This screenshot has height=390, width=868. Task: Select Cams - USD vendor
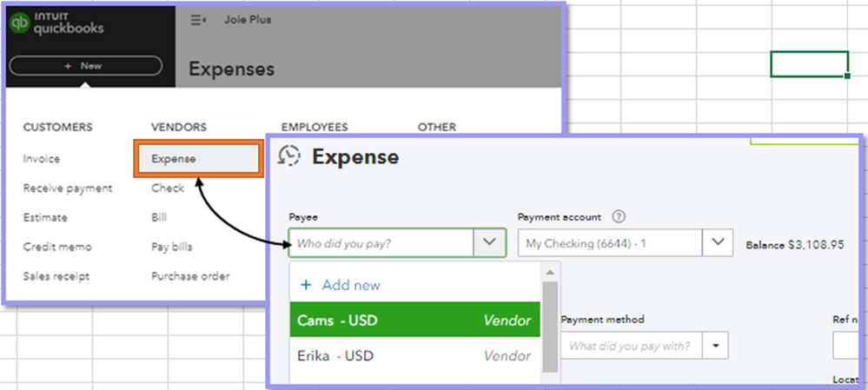point(414,321)
